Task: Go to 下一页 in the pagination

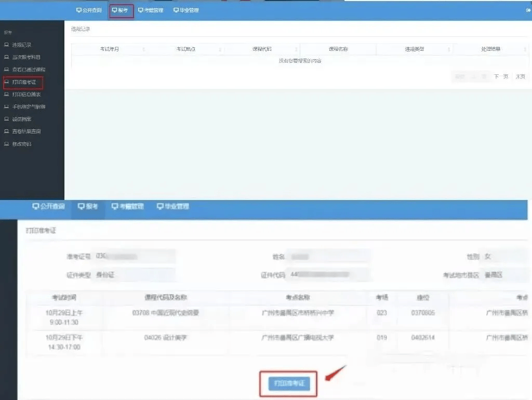Action: 501,77
